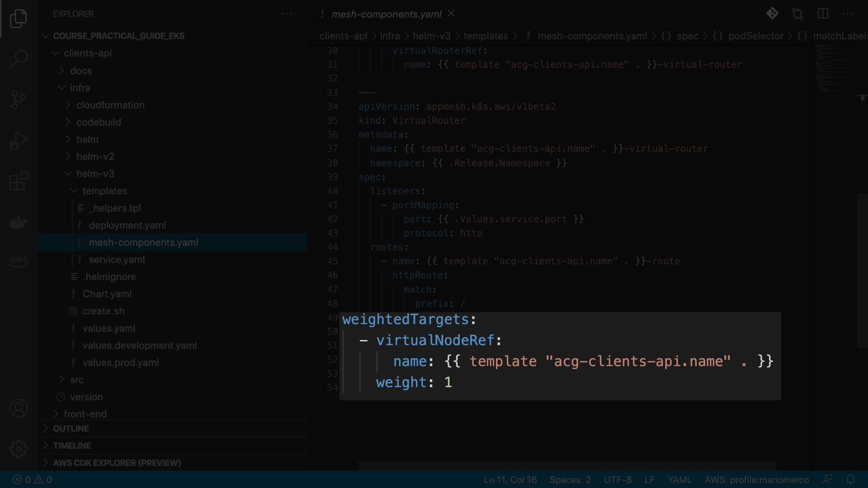
Task: Expand the cloudformation folder
Action: coord(110,105)
